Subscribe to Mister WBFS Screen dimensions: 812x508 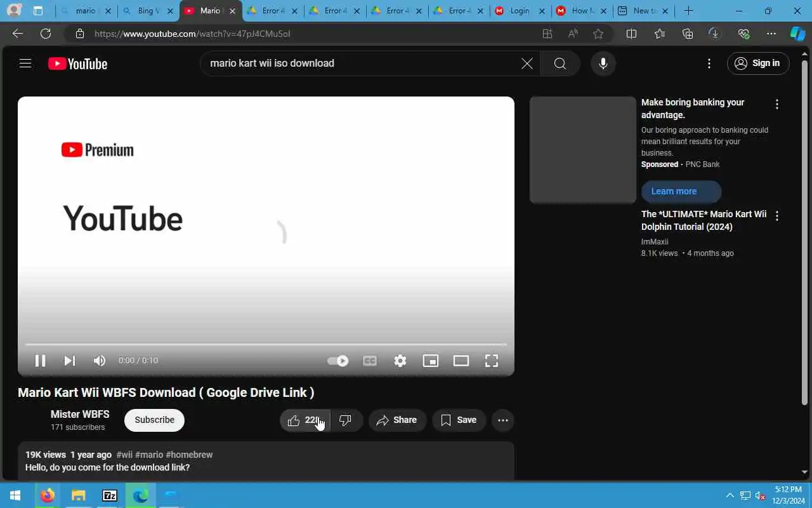154,420
